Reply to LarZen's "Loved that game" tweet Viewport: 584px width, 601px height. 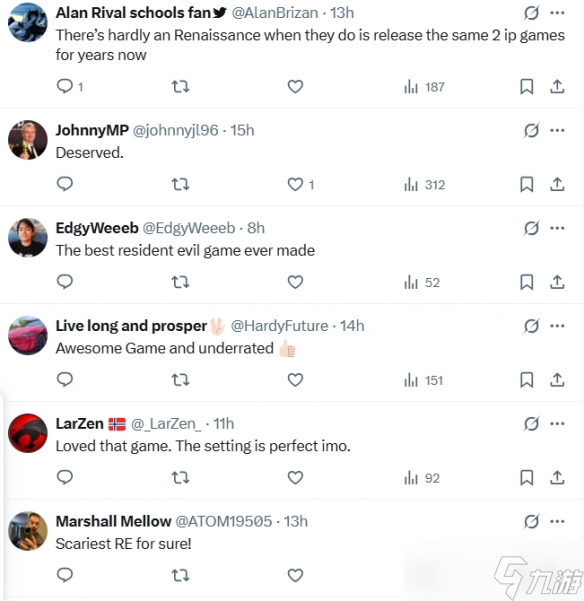[x=65, y=478]
